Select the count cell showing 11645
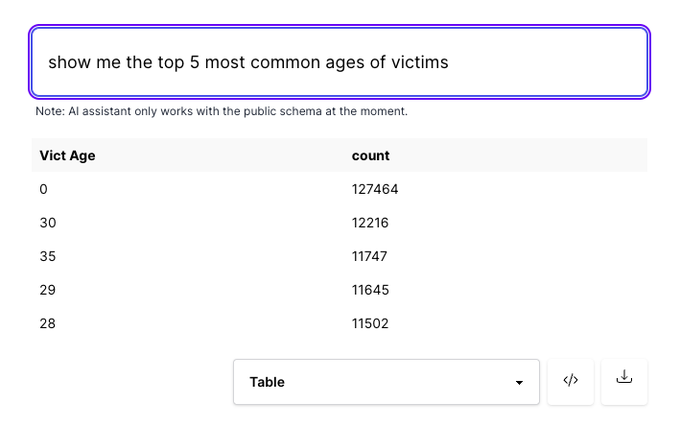 click(x=370, y=290)
